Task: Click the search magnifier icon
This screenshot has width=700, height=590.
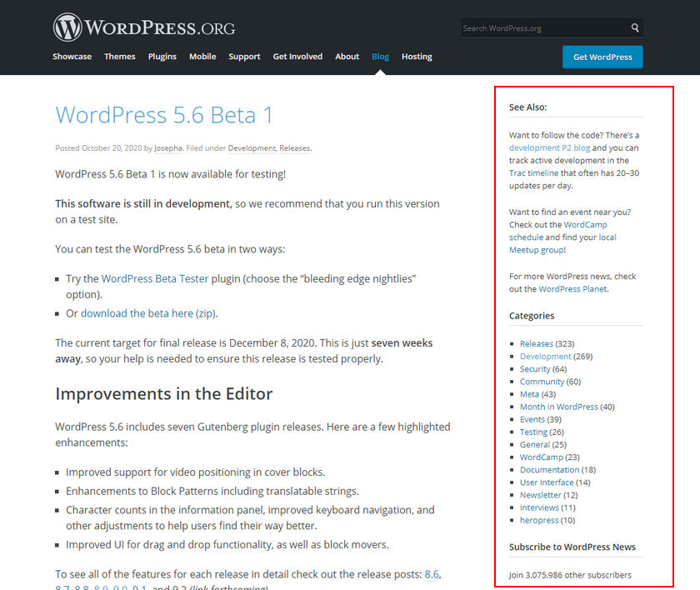Action: pyautogui.click(x=635, y=27)
